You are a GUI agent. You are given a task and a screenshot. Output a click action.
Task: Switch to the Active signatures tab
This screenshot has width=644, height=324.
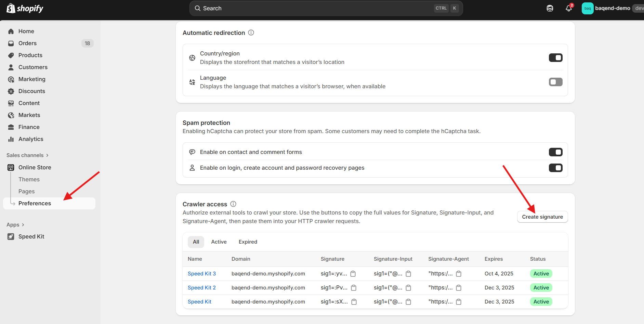click(x=219, y=242)
